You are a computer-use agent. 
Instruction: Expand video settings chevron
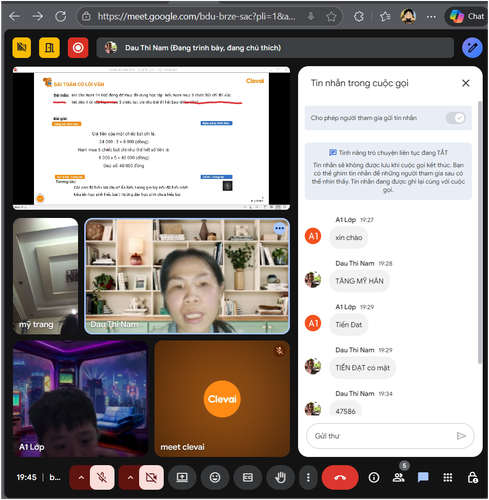(130, 477)
